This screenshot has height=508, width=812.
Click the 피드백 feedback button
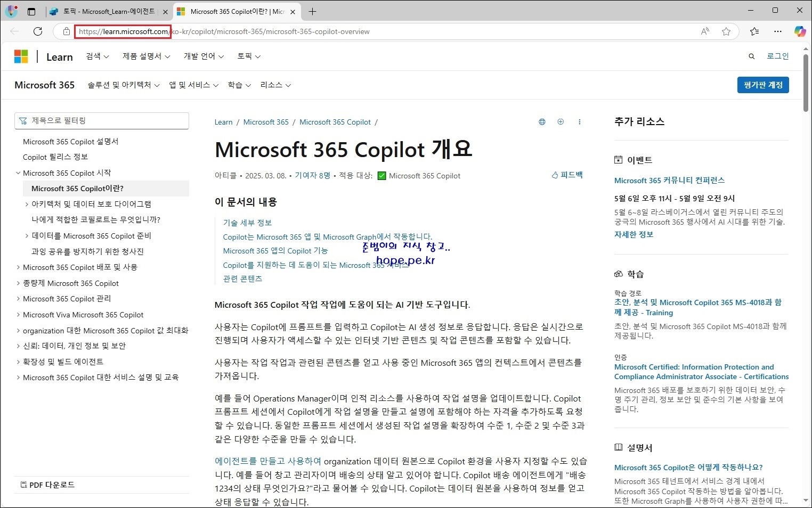point(567,175)
